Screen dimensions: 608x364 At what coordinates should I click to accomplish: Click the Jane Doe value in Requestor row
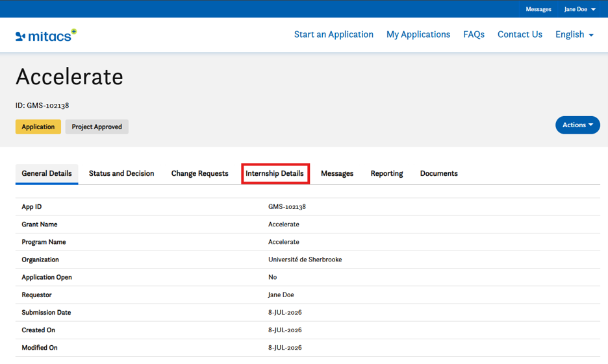tap(281, 295)
